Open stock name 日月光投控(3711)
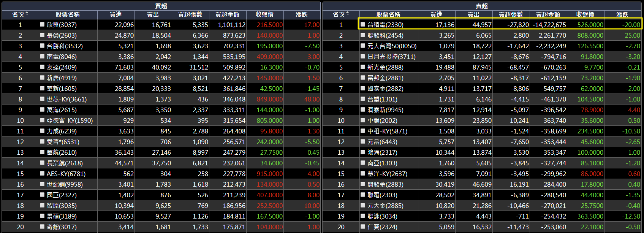 tap(391, 57)
